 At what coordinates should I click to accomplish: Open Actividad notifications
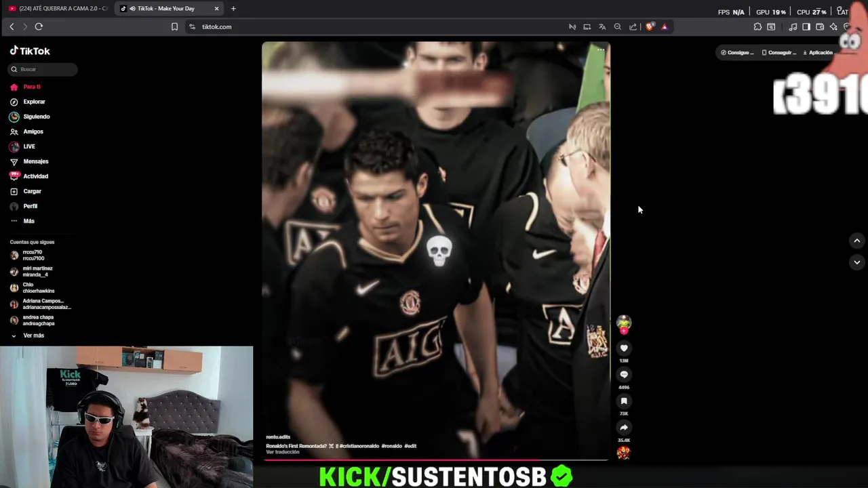29,176
